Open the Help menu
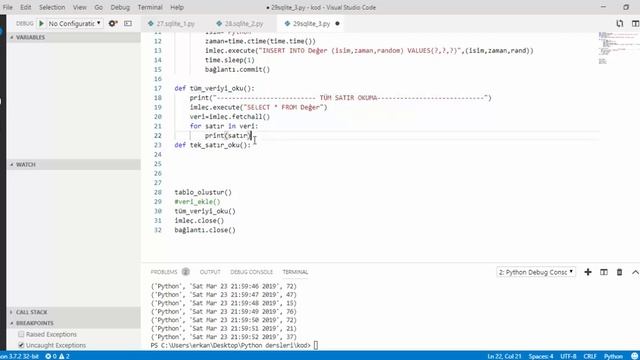 [177, 7]
